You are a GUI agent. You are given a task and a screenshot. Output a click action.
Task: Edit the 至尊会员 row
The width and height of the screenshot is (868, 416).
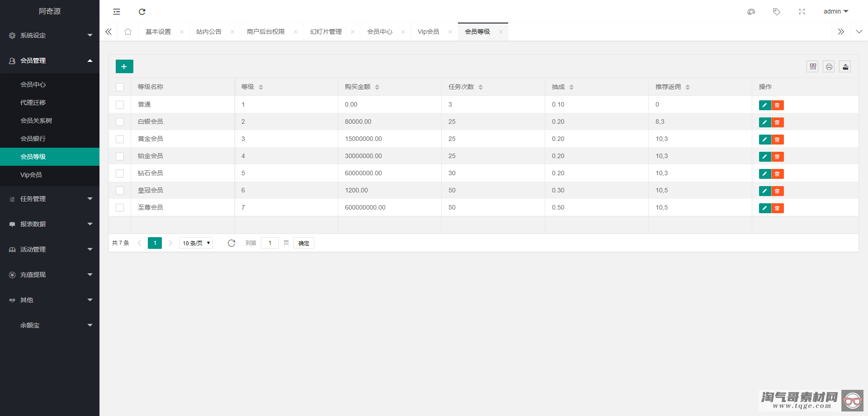coord(765,208)
